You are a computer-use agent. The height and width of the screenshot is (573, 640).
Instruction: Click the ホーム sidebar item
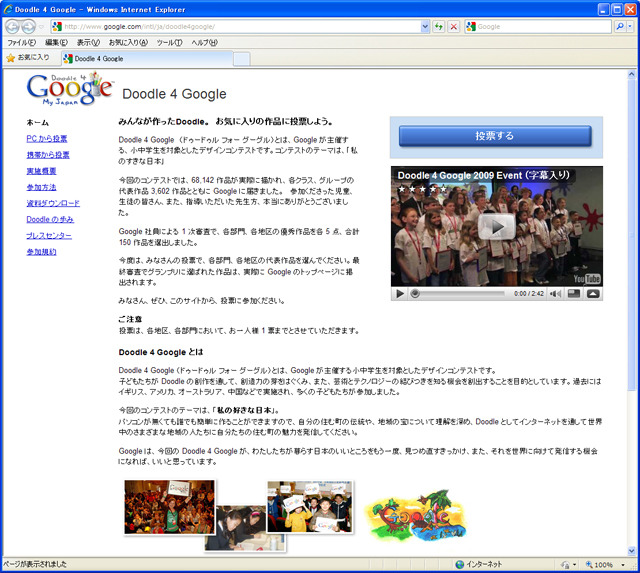pyautogui.click(x=38, y=122)
